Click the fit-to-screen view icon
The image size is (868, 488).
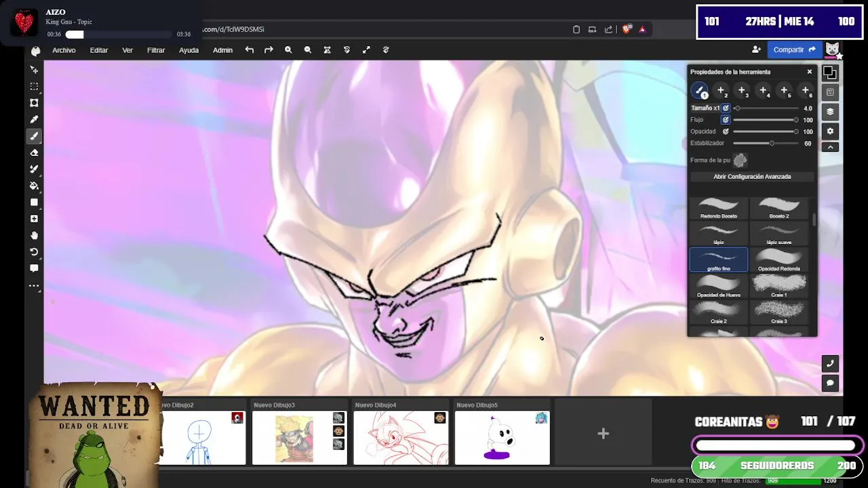[x=328, y=49]
